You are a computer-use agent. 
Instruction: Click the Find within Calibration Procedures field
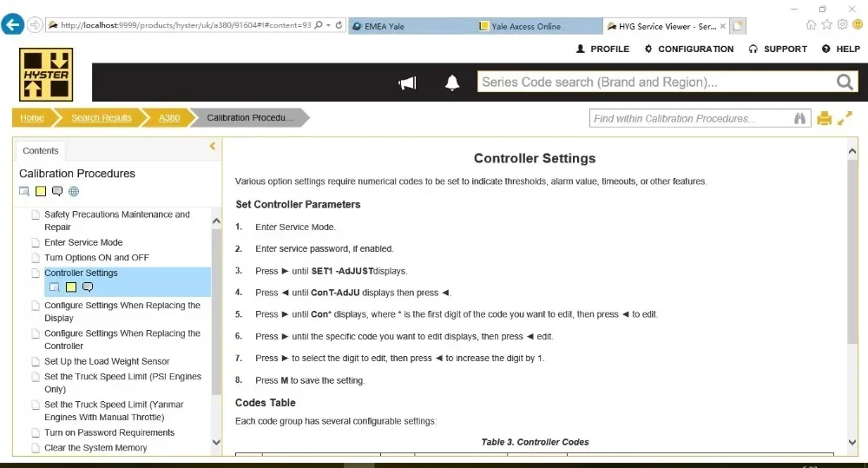click(x=691, y=119)
